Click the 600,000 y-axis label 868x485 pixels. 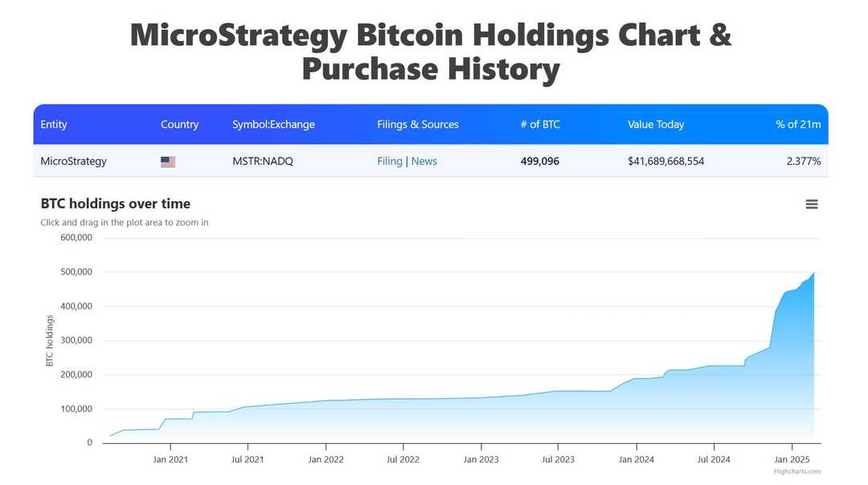click(75, 236)
